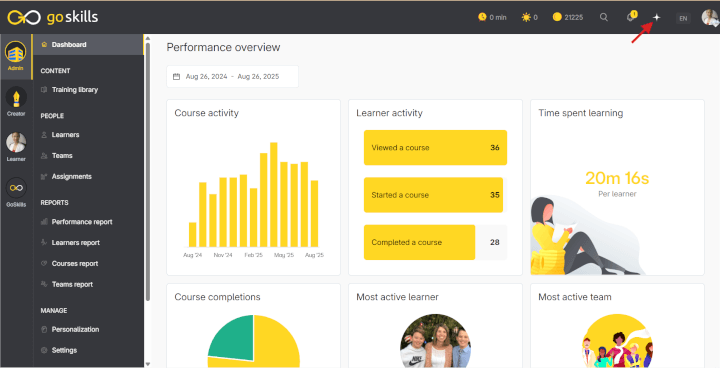This screenshot has height=368, width=720.
Task: Click the Personalization icon
Action: click(44, 329)
